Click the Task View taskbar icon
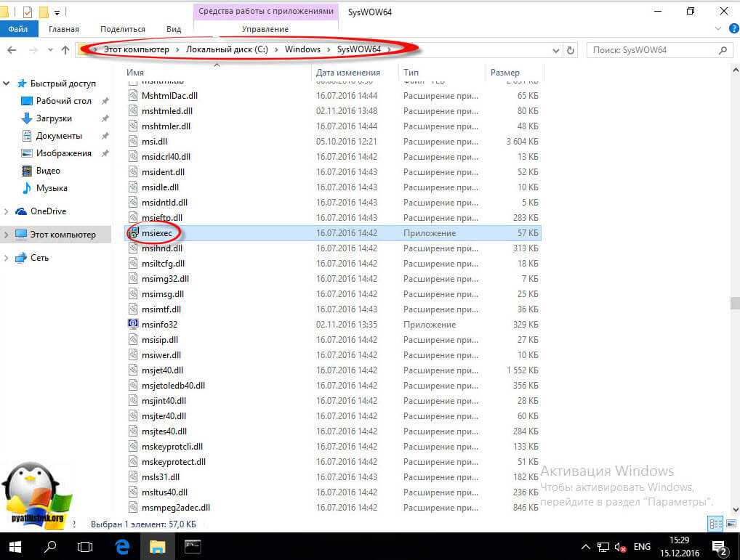This screenshot has width=740, height=560. point(85,545)
